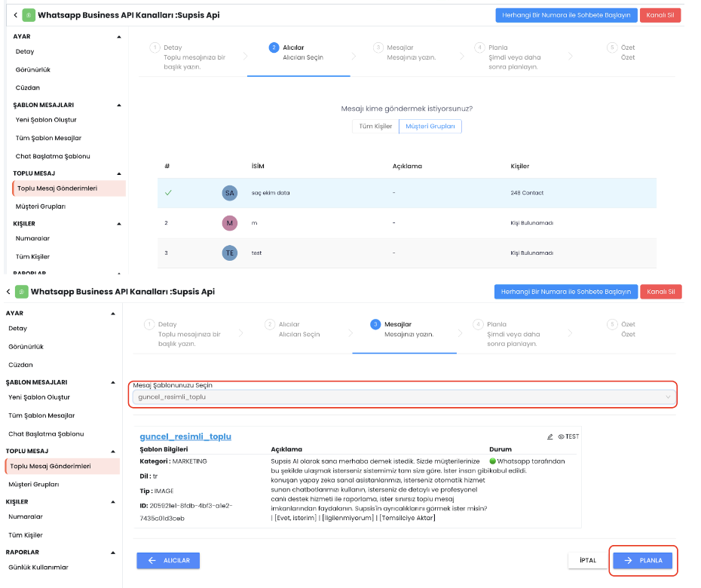Click the İPTAL button
This screenshot has height=588, width=701.
tap(588, 560)
